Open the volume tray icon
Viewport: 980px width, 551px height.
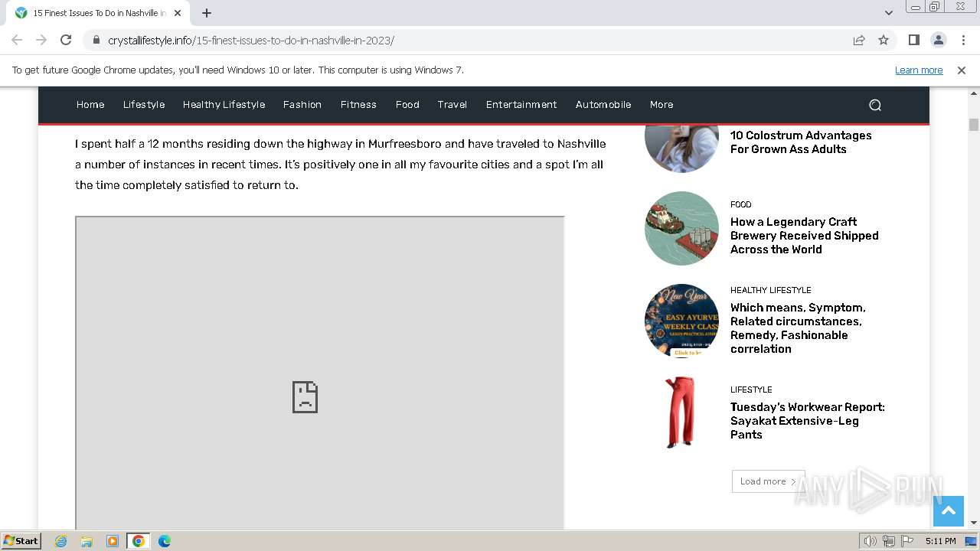coord(871,541)
